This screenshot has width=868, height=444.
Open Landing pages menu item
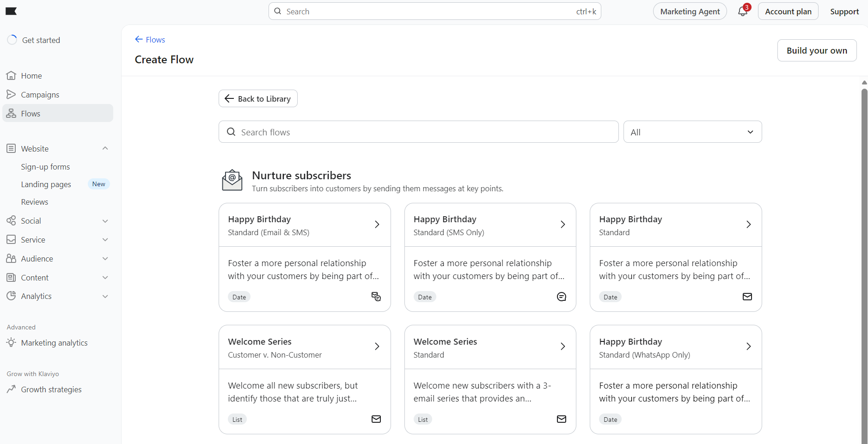click(46, 184)
